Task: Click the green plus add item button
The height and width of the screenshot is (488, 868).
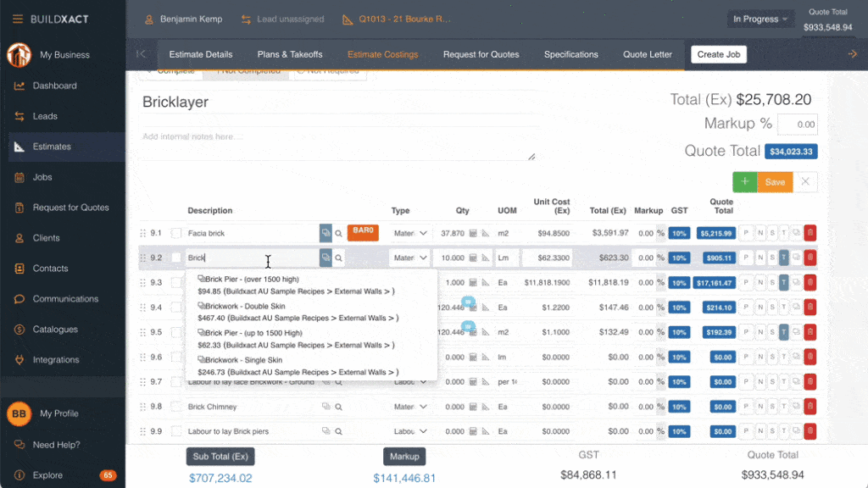Action: 744,181
